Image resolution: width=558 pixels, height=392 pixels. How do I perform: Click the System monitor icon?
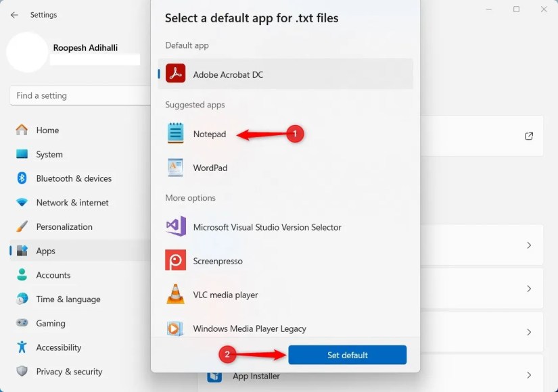[22, 154]
